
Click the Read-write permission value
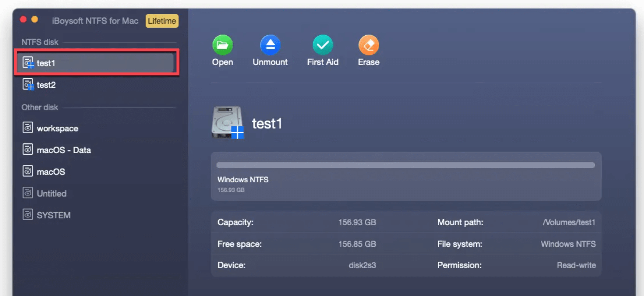577,265
